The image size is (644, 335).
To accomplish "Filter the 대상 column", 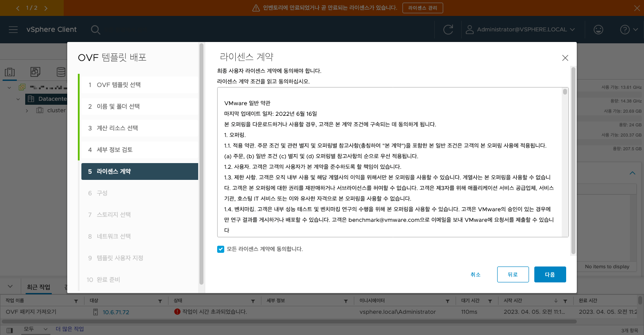I will coord(160,301).
